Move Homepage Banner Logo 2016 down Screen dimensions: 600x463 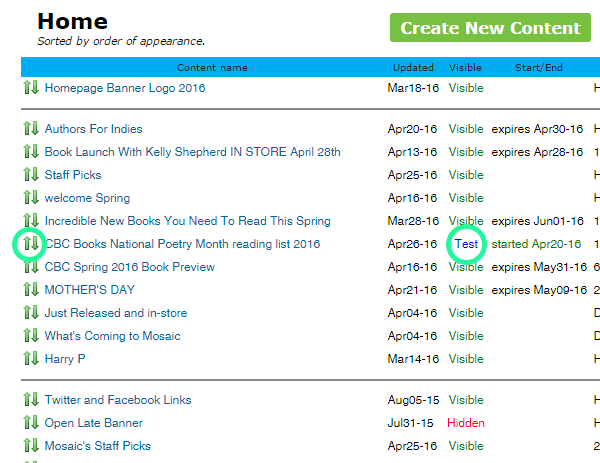(35, 88)
